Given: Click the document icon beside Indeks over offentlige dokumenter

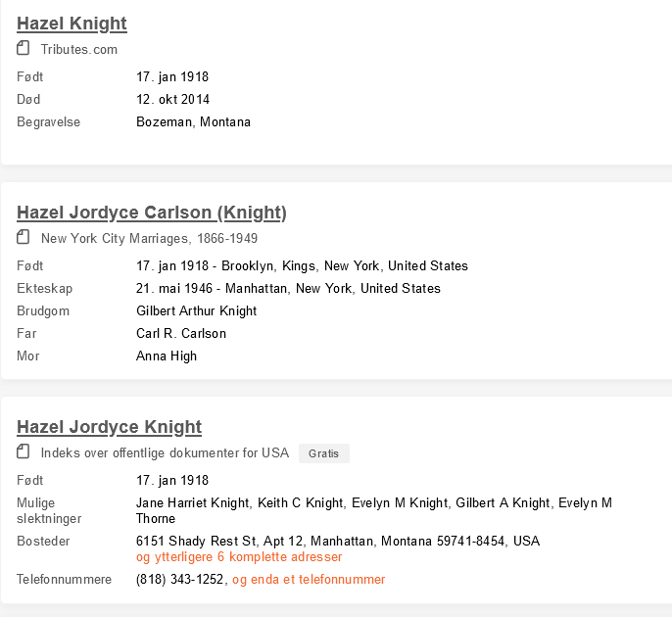Looking at the screenshot, I should coord(24,451).
